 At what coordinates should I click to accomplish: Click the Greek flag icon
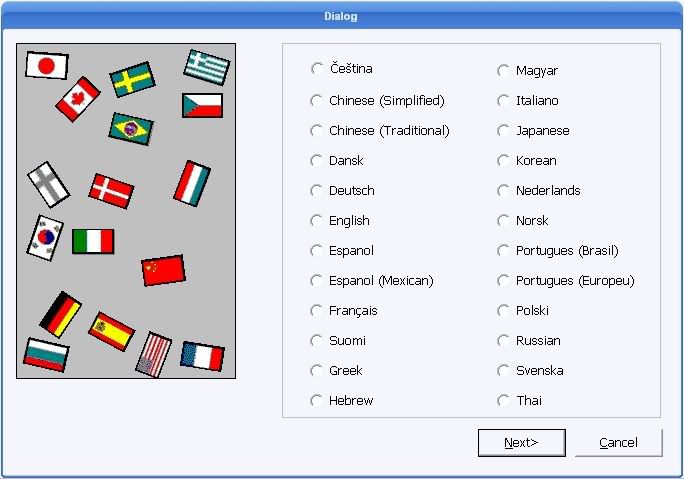point(206,67)
